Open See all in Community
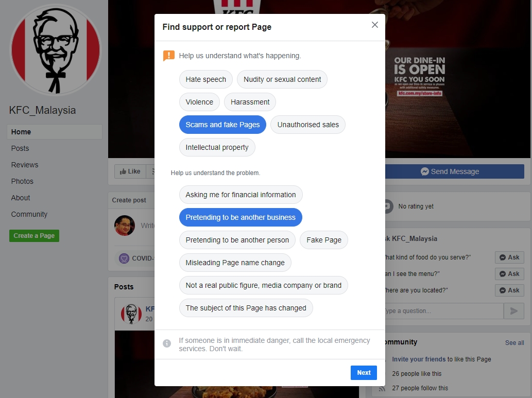 [x=514, y=343]
